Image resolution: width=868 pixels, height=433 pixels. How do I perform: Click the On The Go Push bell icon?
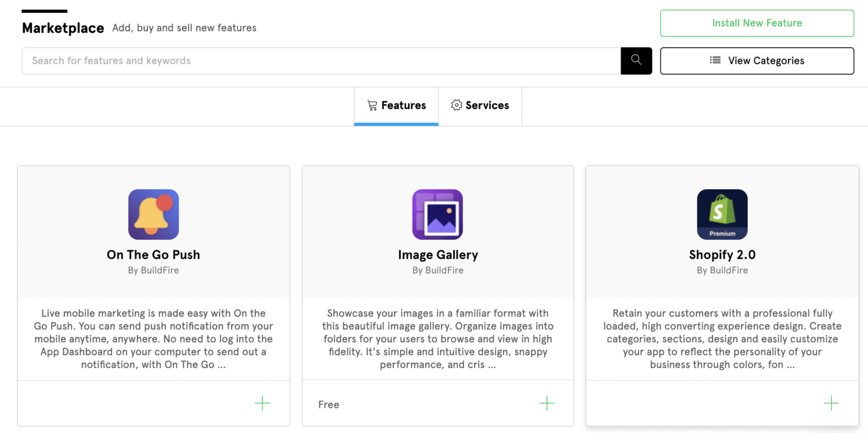click(153, 214)
